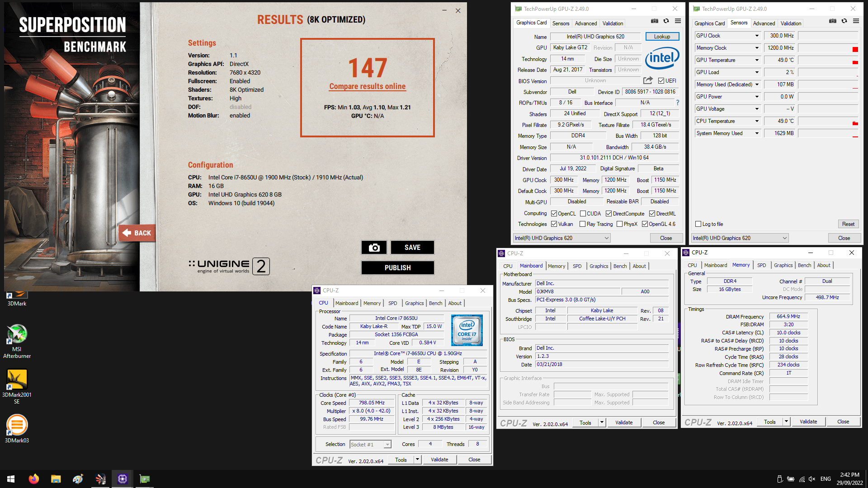868x488 pixels.
Task: Click refresh icon in GPU-Z Sensors window
Action: [844, 21]
